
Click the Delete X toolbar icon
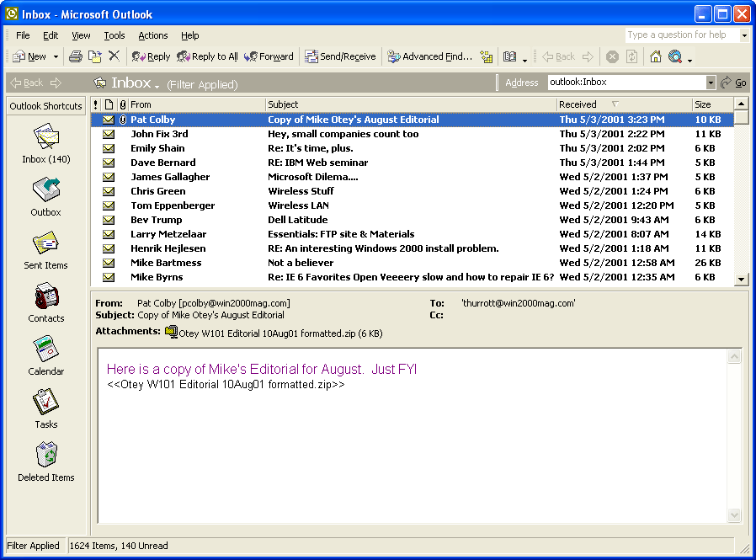[114, 56]
